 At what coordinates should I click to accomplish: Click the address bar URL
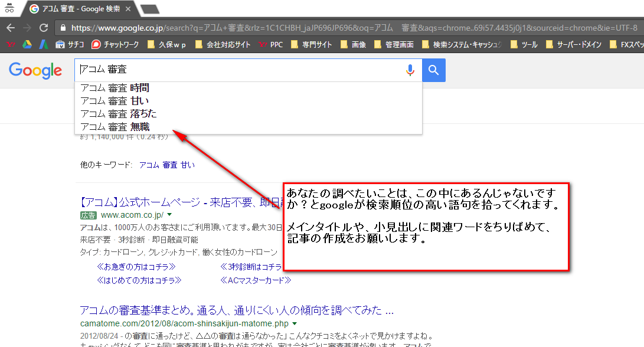(354, 28)
